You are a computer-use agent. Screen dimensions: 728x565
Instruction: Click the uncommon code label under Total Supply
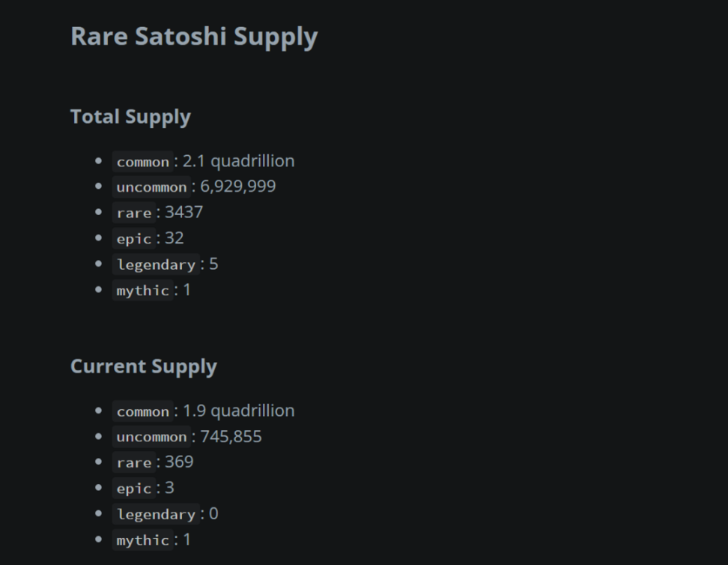click(x=151, y=187)
